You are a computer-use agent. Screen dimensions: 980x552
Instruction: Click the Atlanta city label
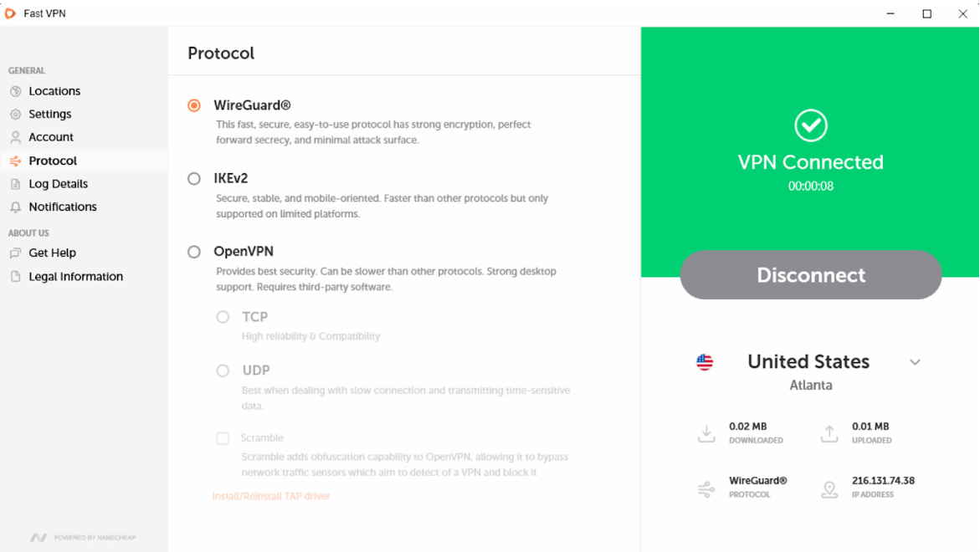click(809, 386)
